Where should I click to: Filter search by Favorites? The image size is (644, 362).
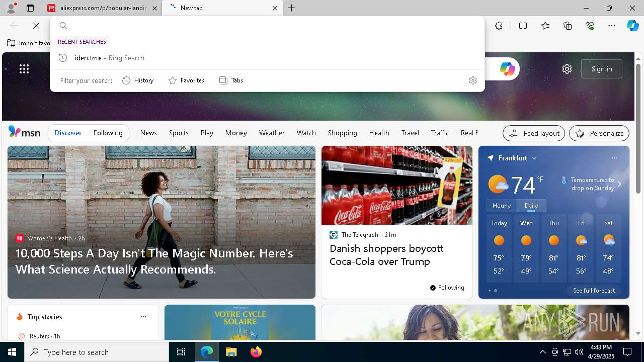coord(186,80)
